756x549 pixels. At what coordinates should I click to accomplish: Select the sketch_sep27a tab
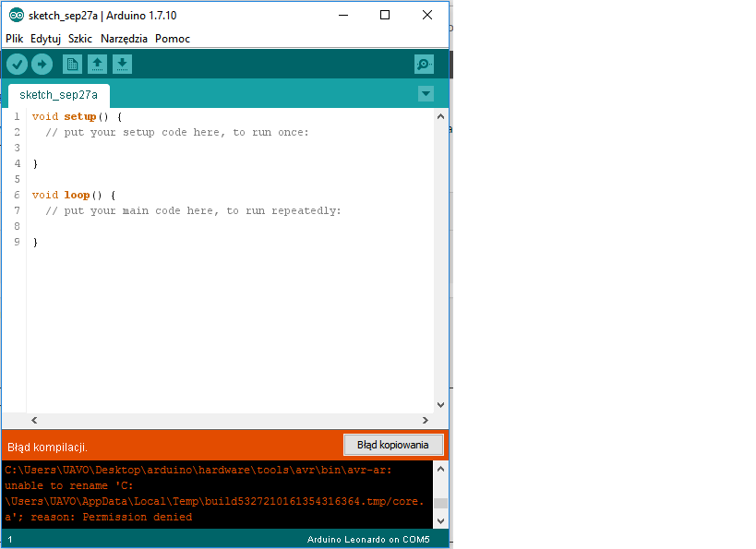[59, 95]
